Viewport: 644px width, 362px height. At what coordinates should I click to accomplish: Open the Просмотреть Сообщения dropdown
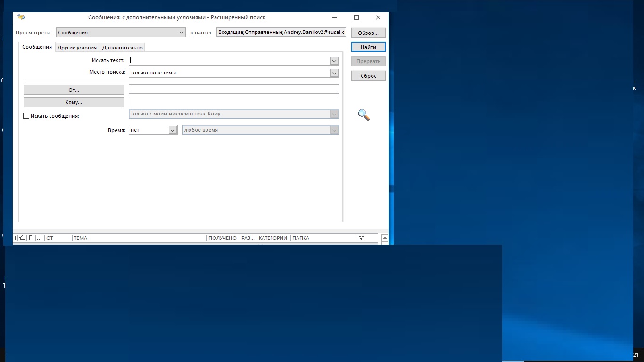[x=121, y=33]
